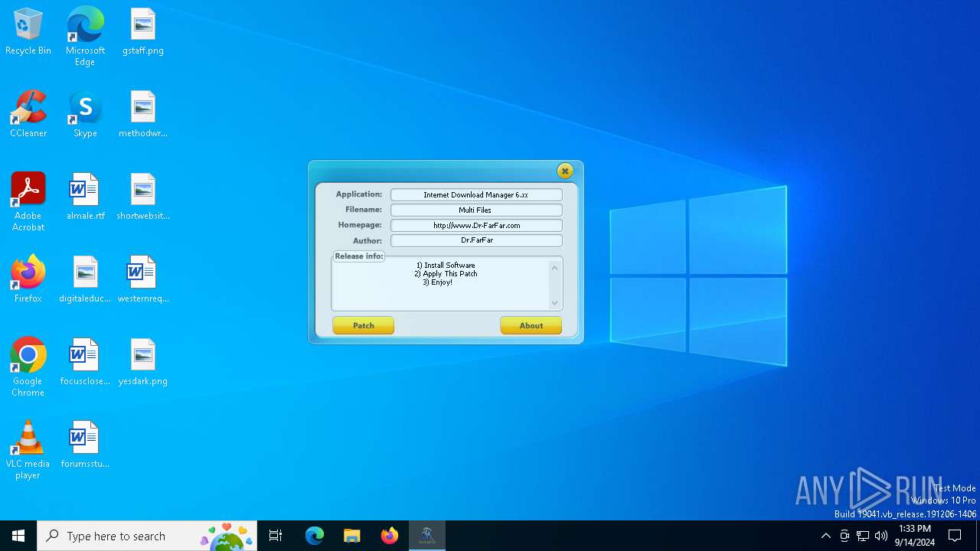Image resolution: width=980 pixels, height=551 pixels.
Task: Select the '3) Enjoy!' line
Action: tap(438, 282)
